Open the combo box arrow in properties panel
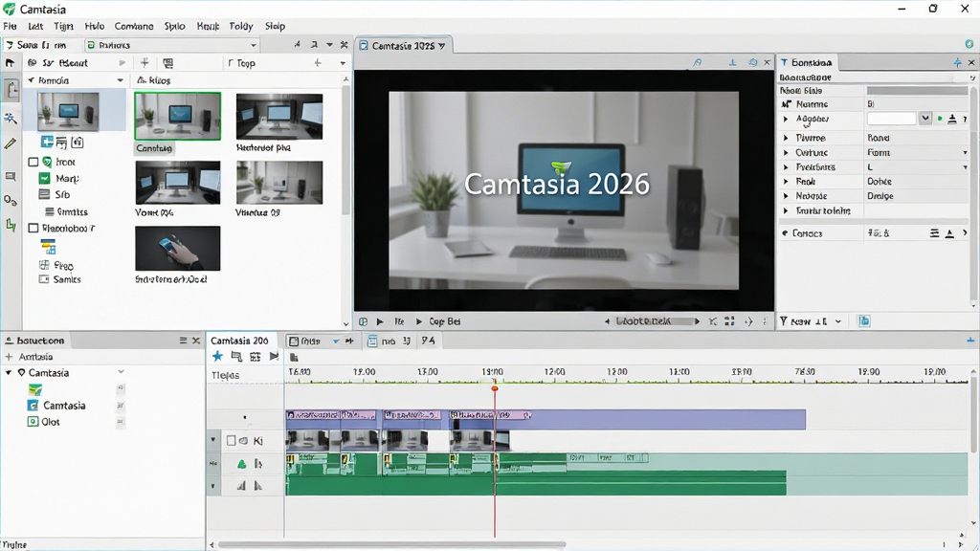This screenshot has width=980, height=551. pyautogui.click(x=925, y=118)
